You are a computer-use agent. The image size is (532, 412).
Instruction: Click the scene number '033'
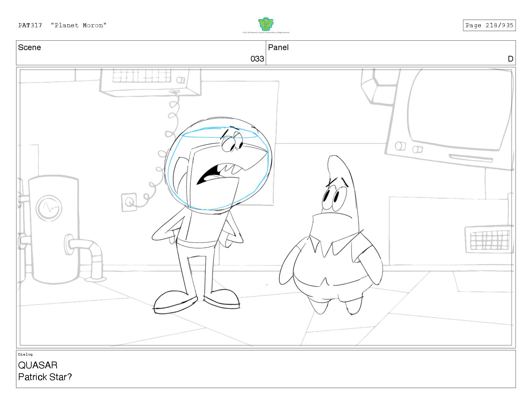pos(257,59)
